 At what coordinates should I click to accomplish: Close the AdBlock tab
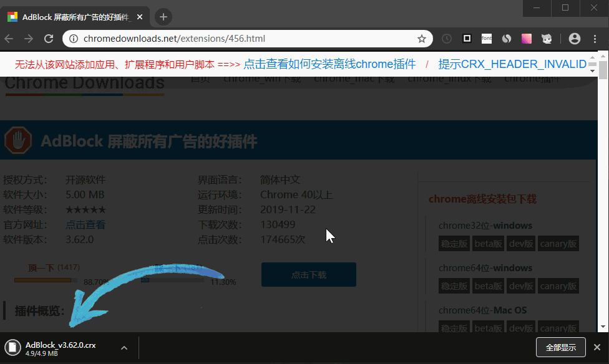(140, 17)
